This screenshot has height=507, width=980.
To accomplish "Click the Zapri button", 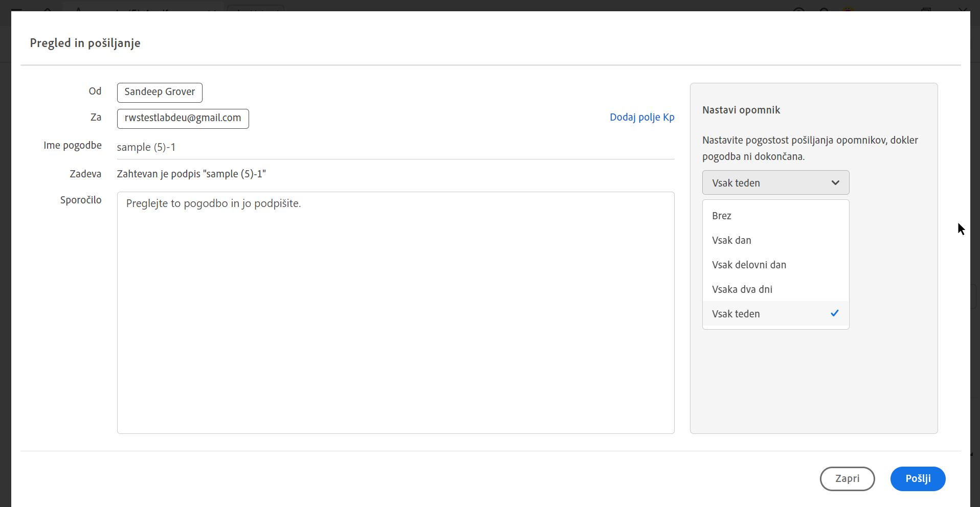I will (847, 479).
